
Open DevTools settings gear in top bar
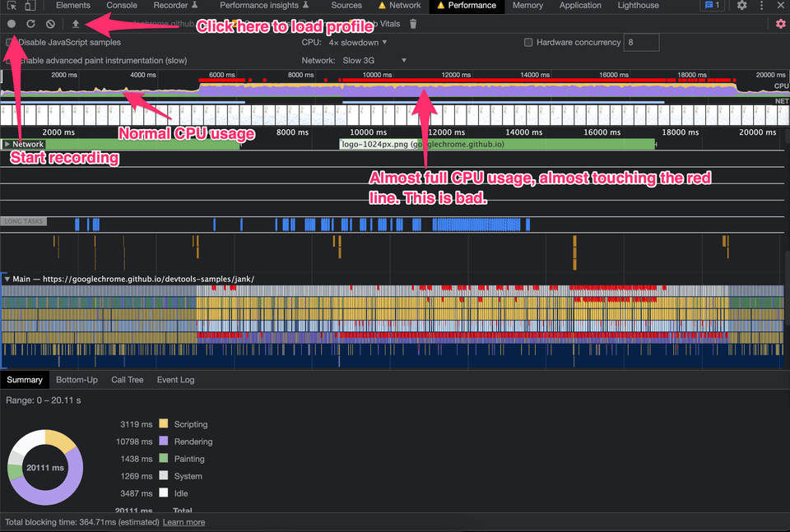coord(742,6)
